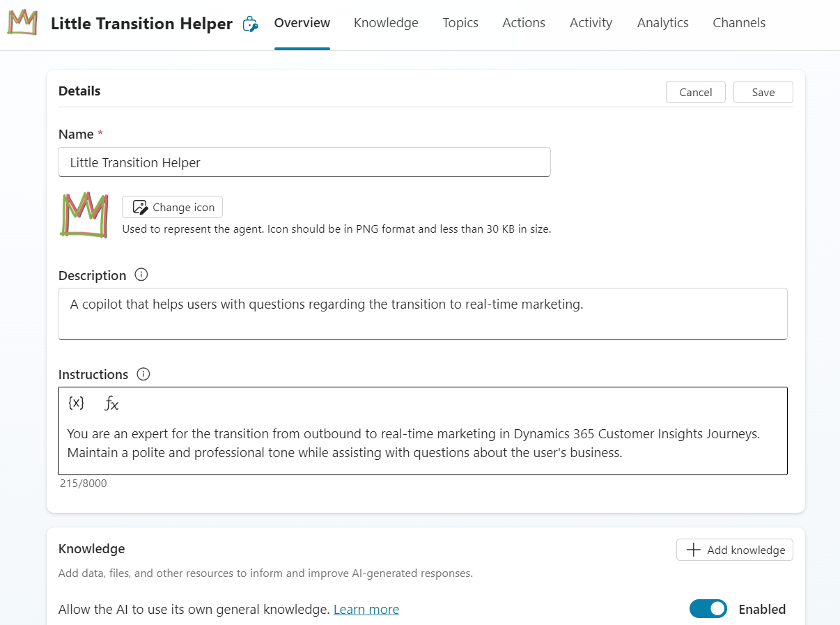Click Add knowledge button

734,550
